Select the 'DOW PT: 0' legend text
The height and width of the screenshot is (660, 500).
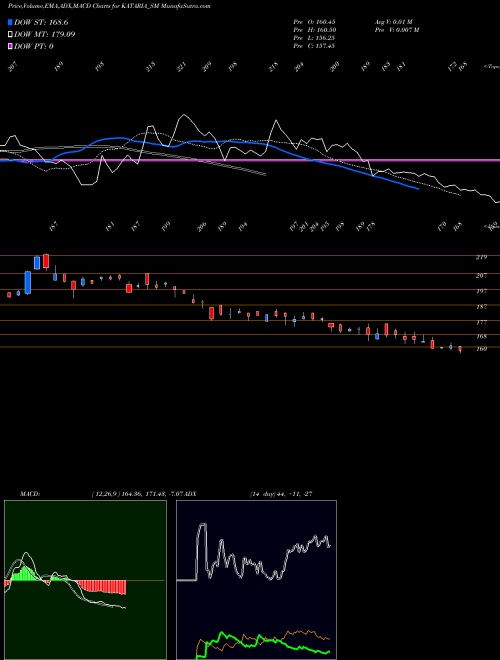34,46
